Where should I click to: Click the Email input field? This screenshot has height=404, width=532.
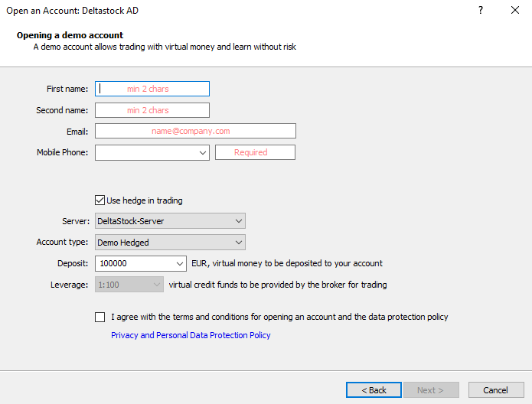(195, 131)
